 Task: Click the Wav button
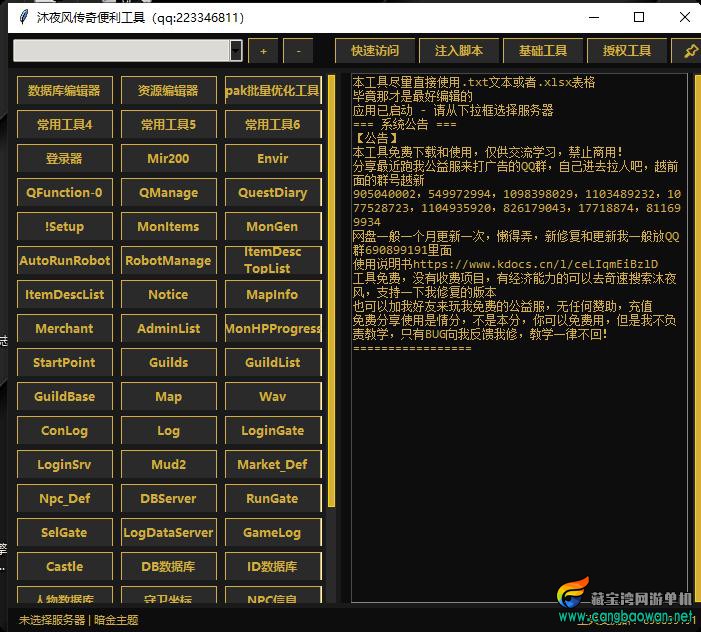click(x=273, y=396)
